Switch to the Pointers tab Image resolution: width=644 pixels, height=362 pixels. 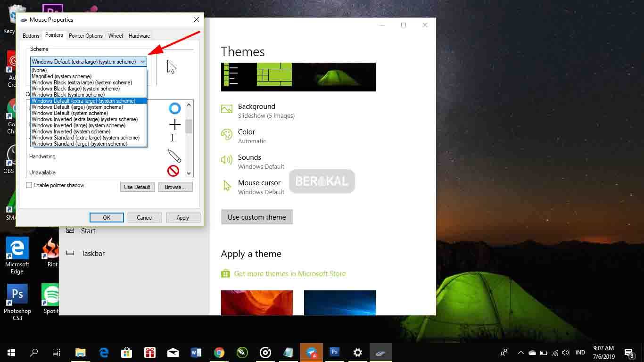point(54,35)
